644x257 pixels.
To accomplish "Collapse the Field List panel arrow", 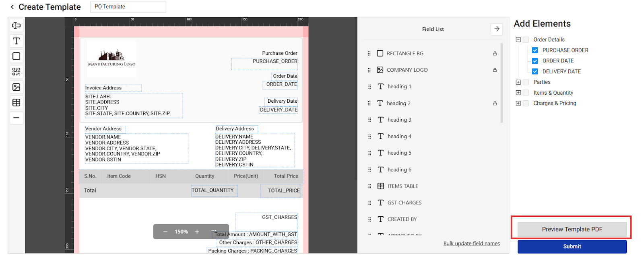I will tap(497, 29).
